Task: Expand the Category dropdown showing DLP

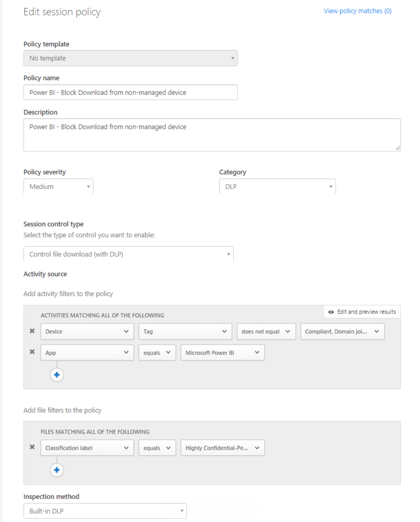Action: coord(277,186)
